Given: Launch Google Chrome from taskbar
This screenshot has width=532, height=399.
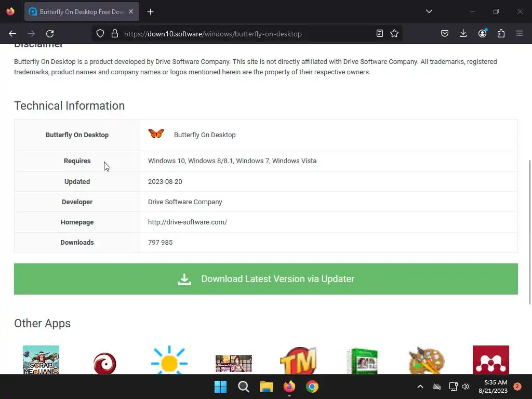Looking at the screenshot, I should point(312,387).
